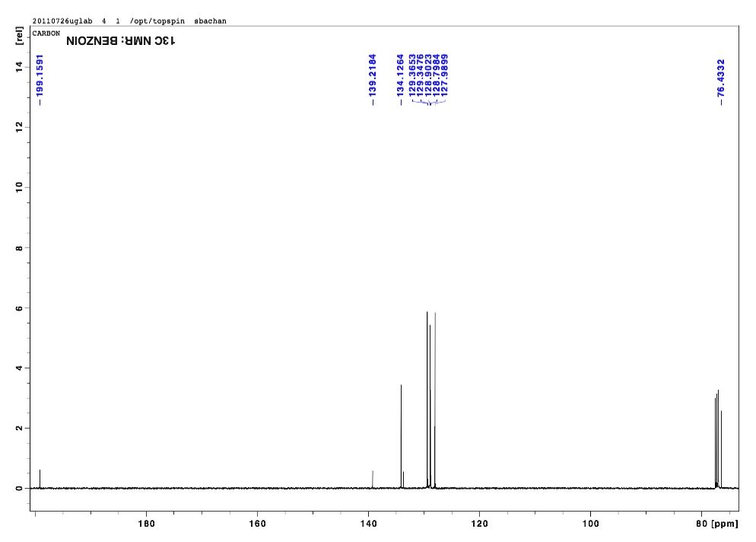Click the 127.9899 peak label
Image resolution: width=756 pixels, height=542 pixels.
[445, 76]
